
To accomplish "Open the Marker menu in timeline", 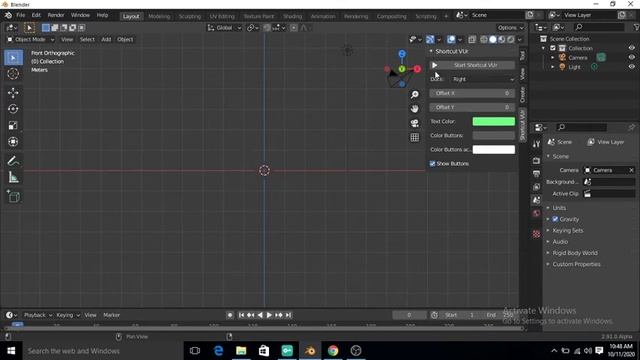I will click(111, 315).
